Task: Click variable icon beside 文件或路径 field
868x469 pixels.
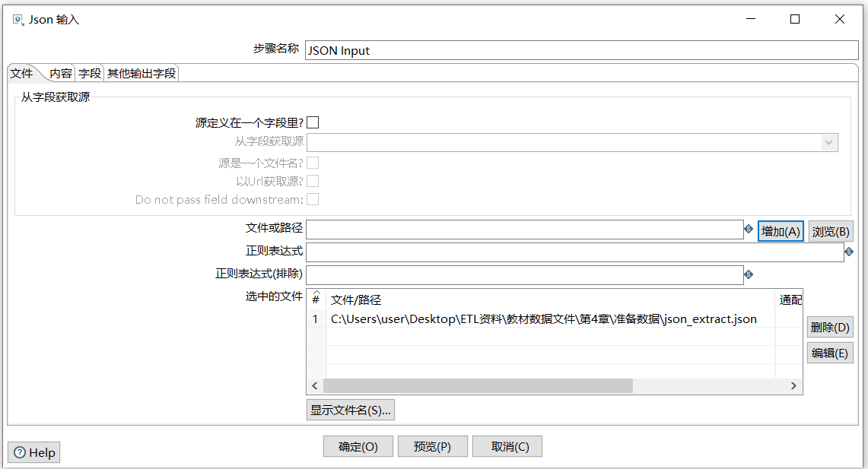Action: pos(749,228)
